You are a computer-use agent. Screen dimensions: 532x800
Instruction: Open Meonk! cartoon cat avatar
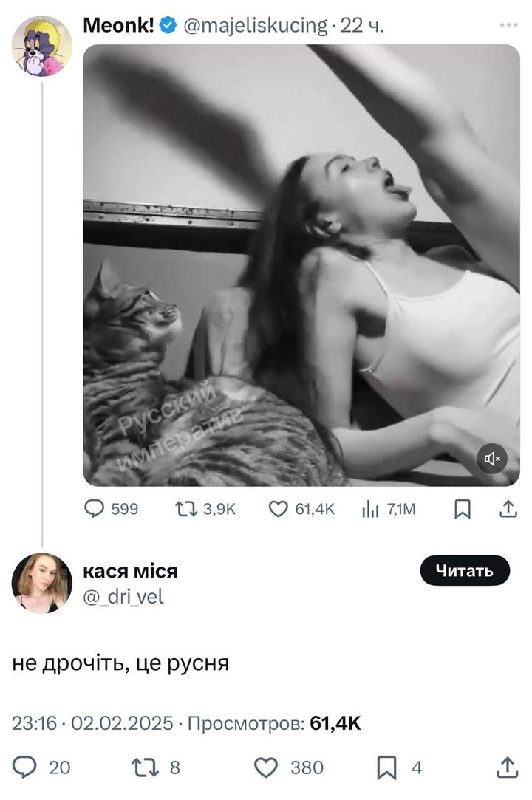[41, 46]
